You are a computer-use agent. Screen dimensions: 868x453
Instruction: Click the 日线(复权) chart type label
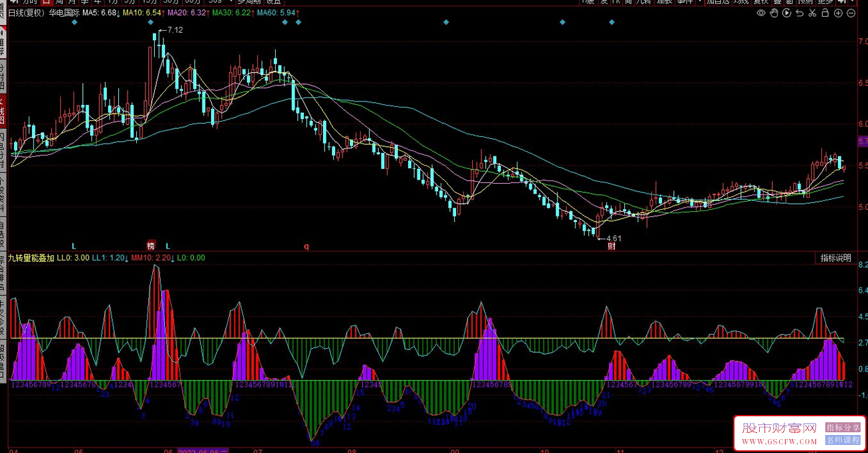click(26, 13)
